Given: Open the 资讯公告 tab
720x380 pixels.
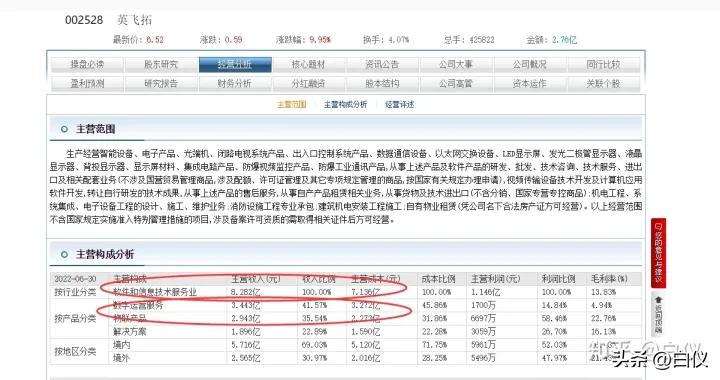Looking at the screenshot, I should (x=382, y=65).
